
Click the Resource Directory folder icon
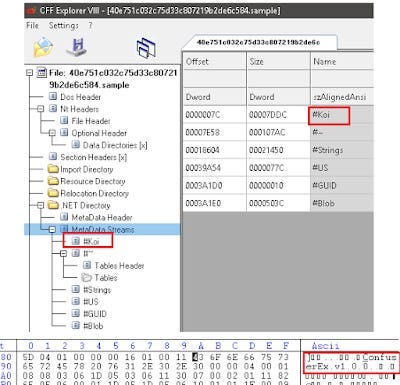point(53,181)
